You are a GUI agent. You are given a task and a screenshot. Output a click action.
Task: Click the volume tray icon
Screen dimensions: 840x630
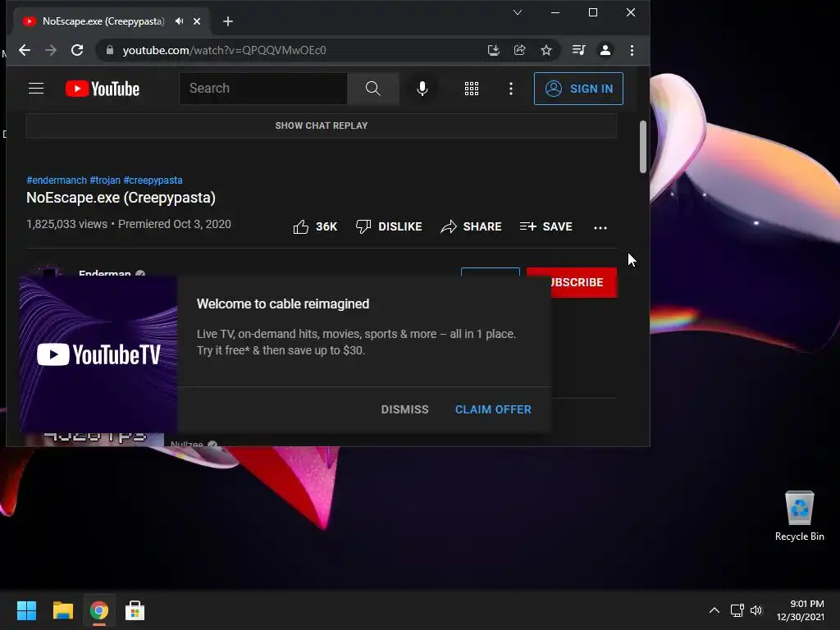click(x=756, y=610)
